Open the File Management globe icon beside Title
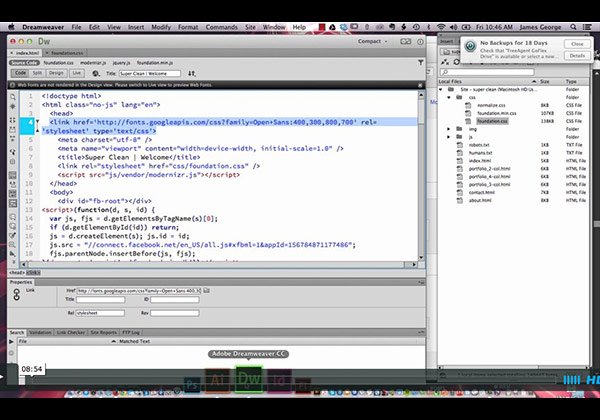Viewport: 600px width, 420px height. click(96, 73)
